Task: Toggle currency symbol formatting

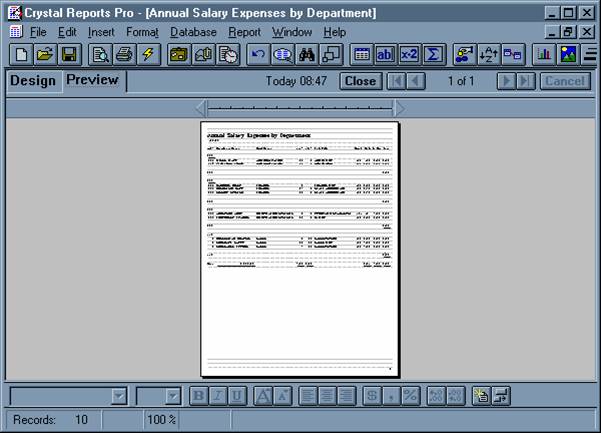Action: (x=372, y=396)
